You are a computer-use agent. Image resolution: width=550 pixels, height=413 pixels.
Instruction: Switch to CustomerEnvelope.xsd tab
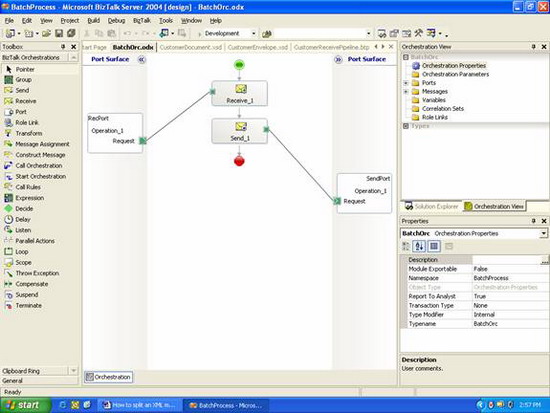click(257, 47)
